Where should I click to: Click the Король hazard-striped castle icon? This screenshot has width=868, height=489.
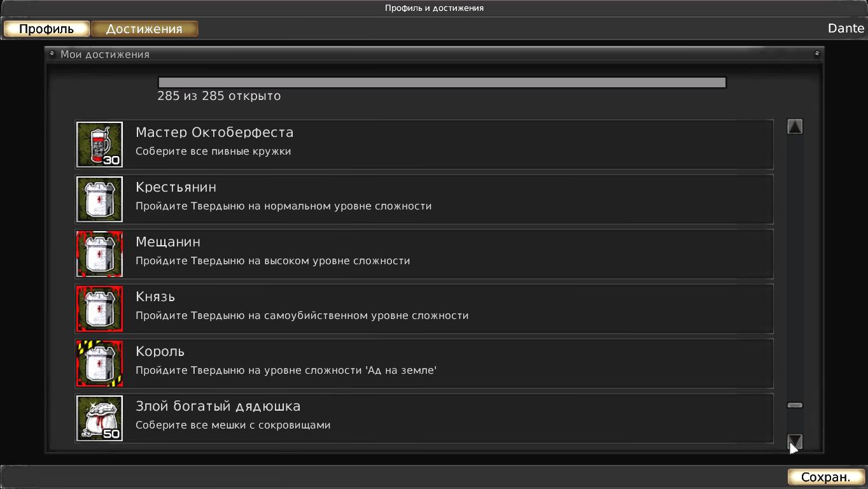pyautogui.click(x=99, y=364)
